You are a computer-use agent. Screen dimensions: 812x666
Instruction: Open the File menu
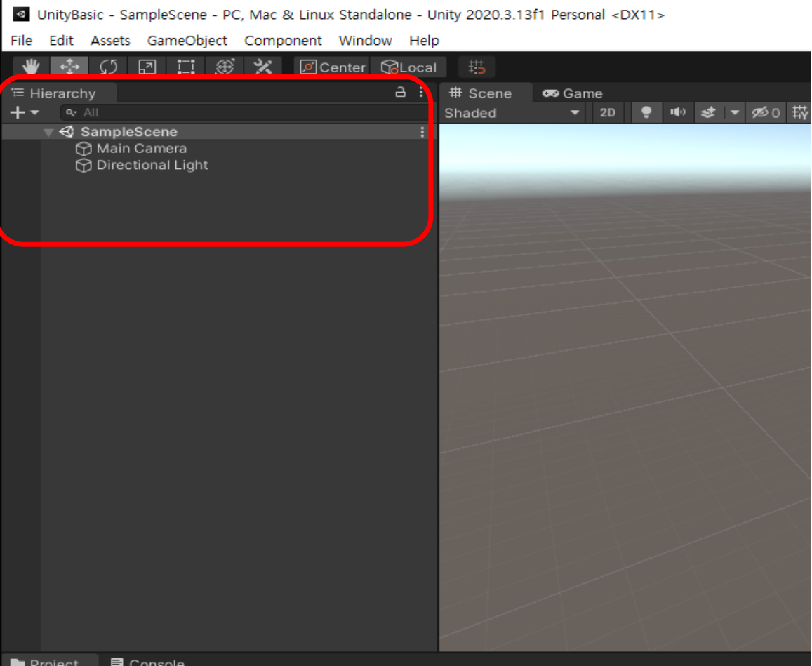point(21,41)
